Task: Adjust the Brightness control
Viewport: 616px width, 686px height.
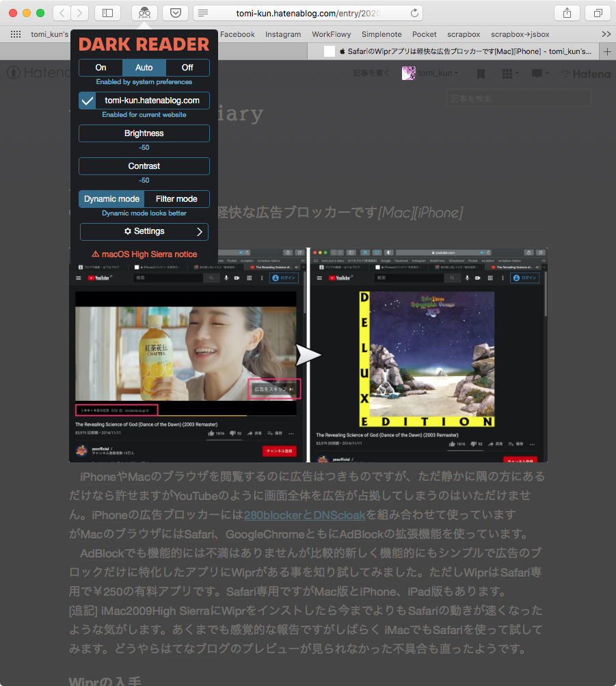Action: (144, 133)
